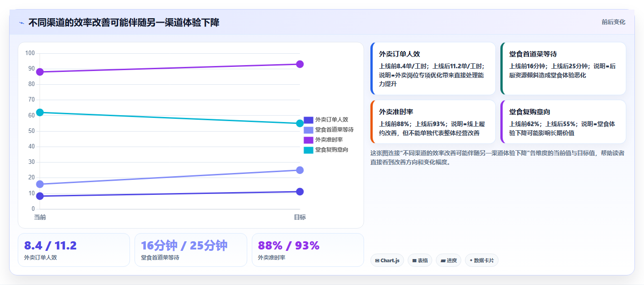
Task: Toggle the 外卖订单人效 legend entry
Action: [x=326, y=120]
